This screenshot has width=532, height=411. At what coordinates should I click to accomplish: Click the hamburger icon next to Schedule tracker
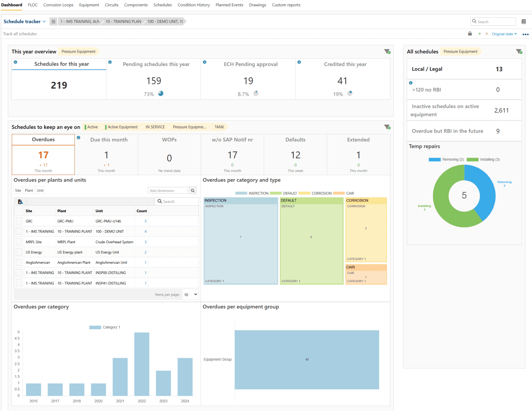(53, 21)
